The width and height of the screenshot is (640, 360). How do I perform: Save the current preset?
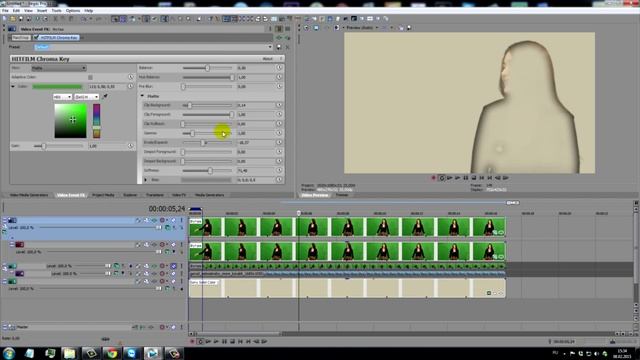[x=279, y=47]
